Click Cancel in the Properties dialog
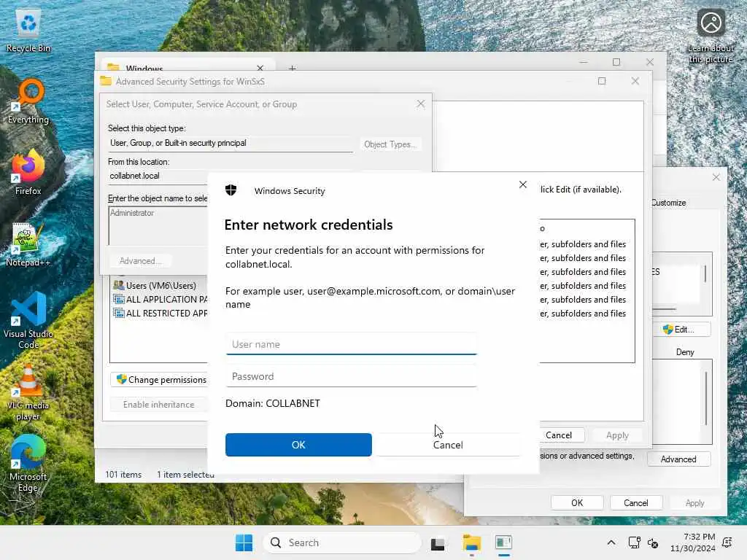The width and height of the screenshot is (747, 560). [636, 503]
